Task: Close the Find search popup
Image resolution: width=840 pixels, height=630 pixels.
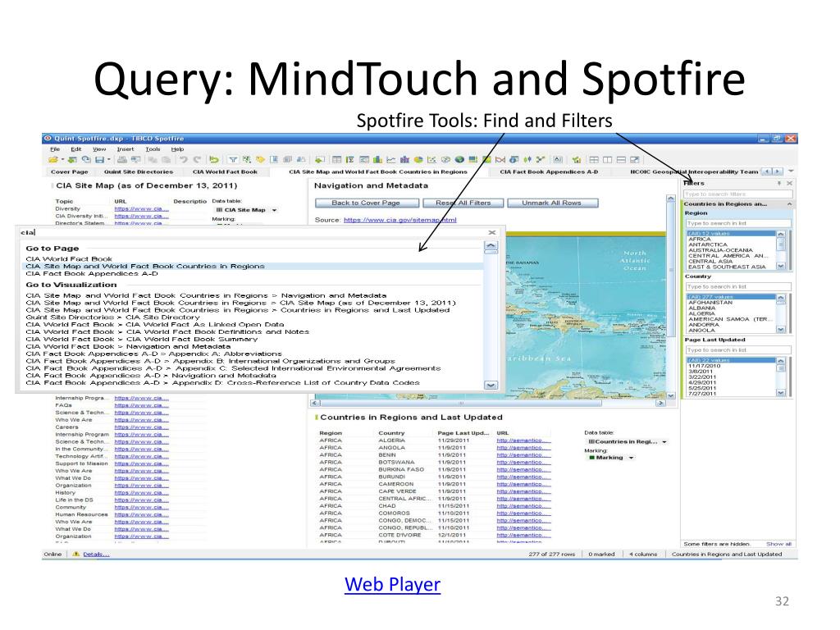Action: (x=492, y=232)
